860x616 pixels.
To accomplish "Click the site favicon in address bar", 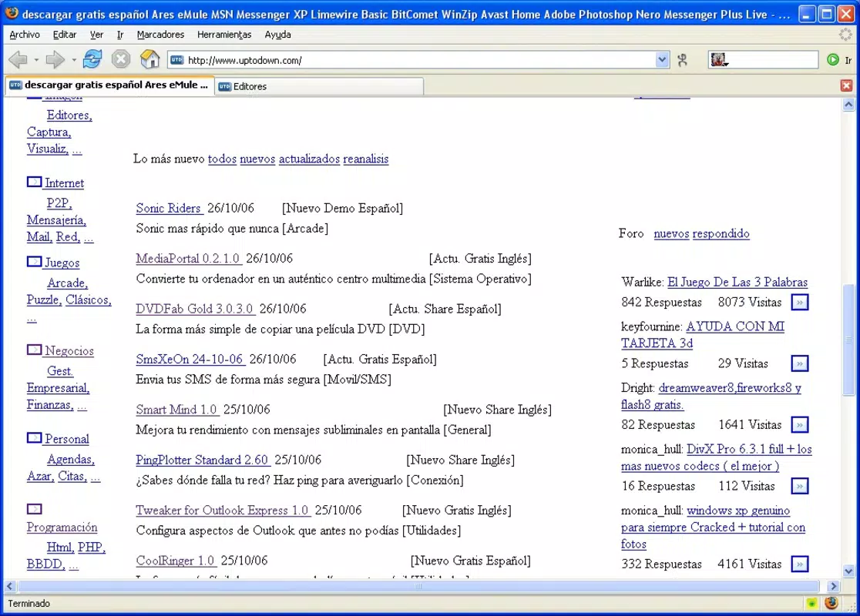I will pyautogui.click(x=176, y=60).
